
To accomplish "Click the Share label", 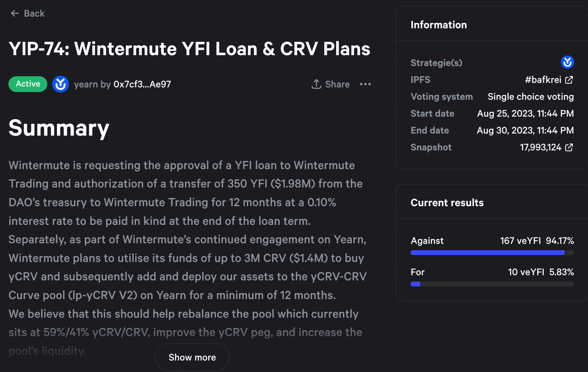I will pyautogui.click(x=337, y=84).
